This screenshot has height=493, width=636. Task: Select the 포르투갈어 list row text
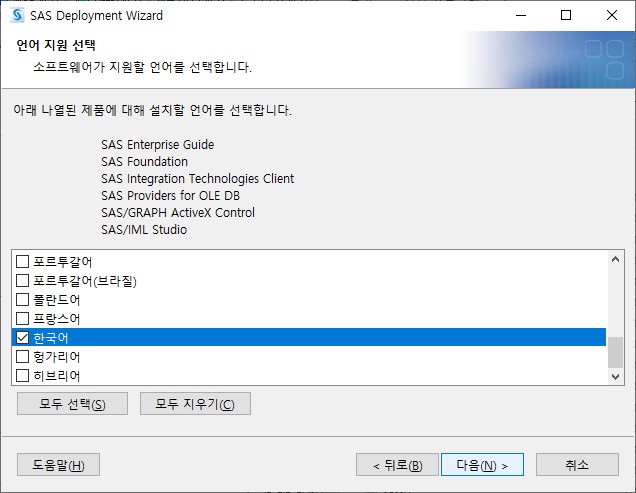coord(62,262)
